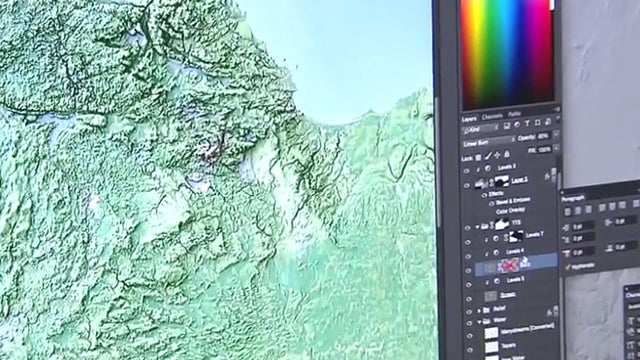Switch to the Channels tab
Image resolution: width=640 pixels, height=360 pixels.
pyautogui.click(x=492, y=116)
